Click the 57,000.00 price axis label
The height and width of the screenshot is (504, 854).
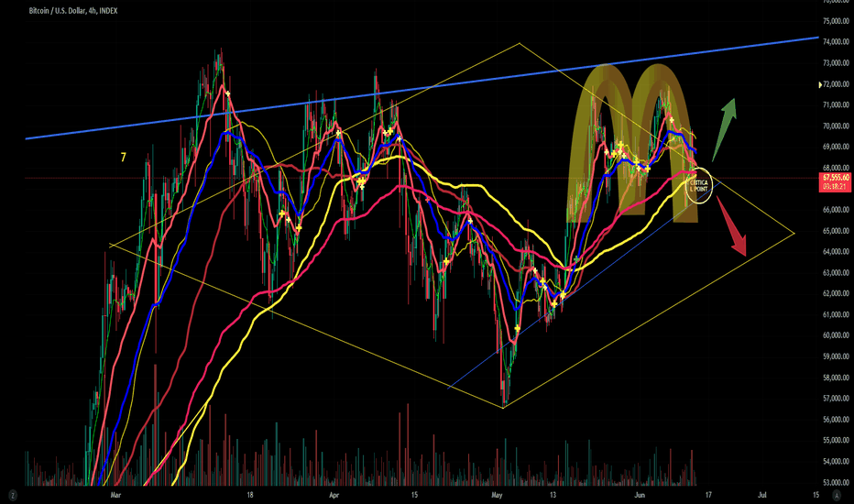(836, 399)
